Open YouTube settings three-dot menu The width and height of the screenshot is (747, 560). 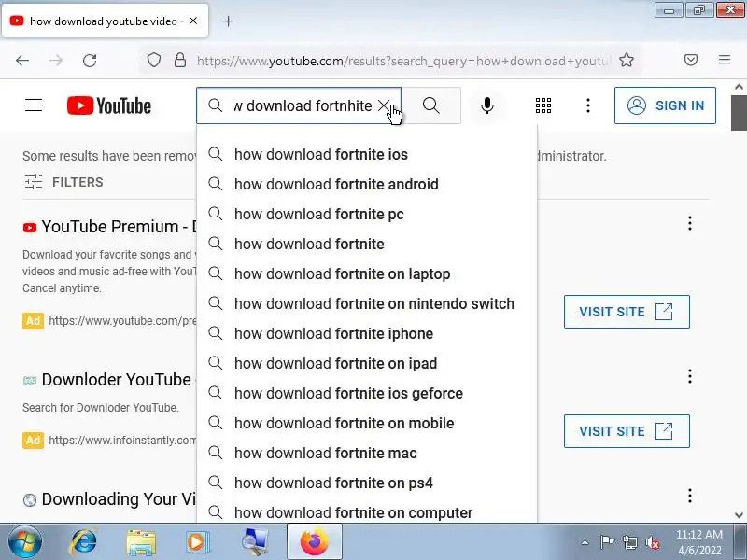tap(588, 105)
